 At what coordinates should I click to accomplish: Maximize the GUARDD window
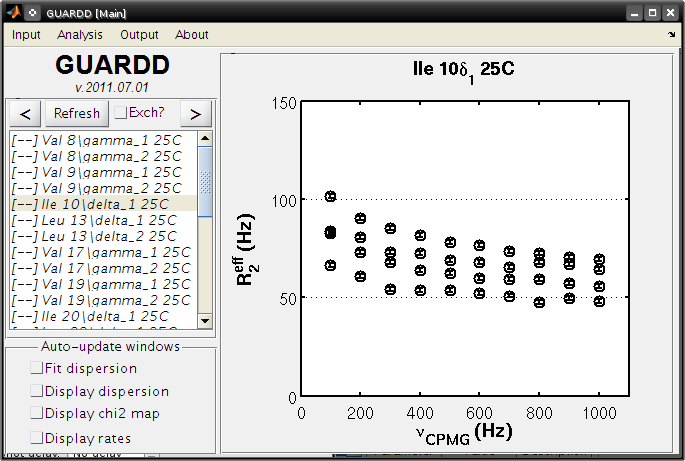[x=652, y=13]
